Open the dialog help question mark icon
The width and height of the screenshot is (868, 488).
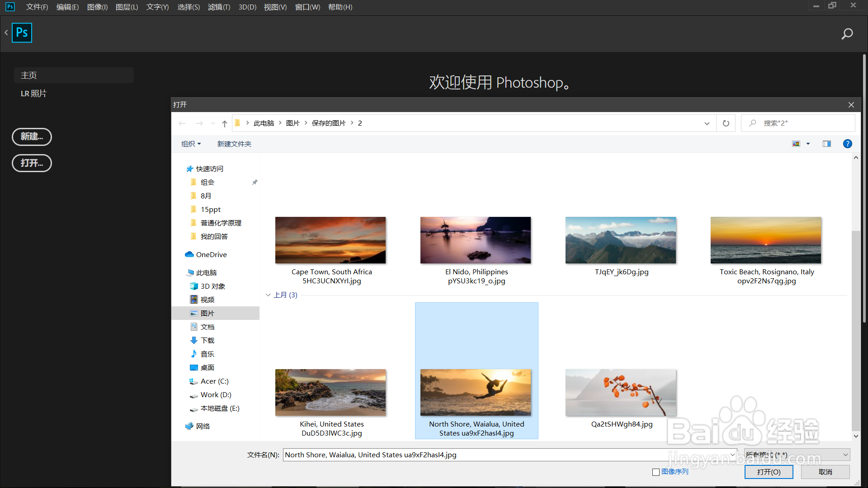(847, 144)
